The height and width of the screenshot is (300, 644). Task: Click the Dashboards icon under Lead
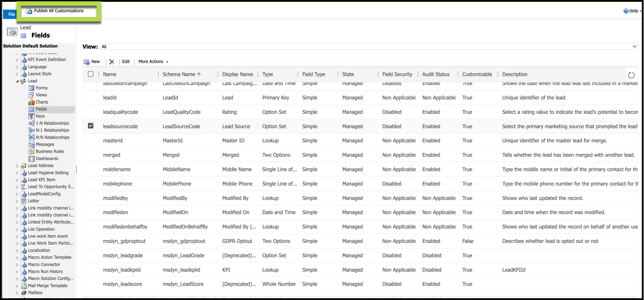click(31, 159)
